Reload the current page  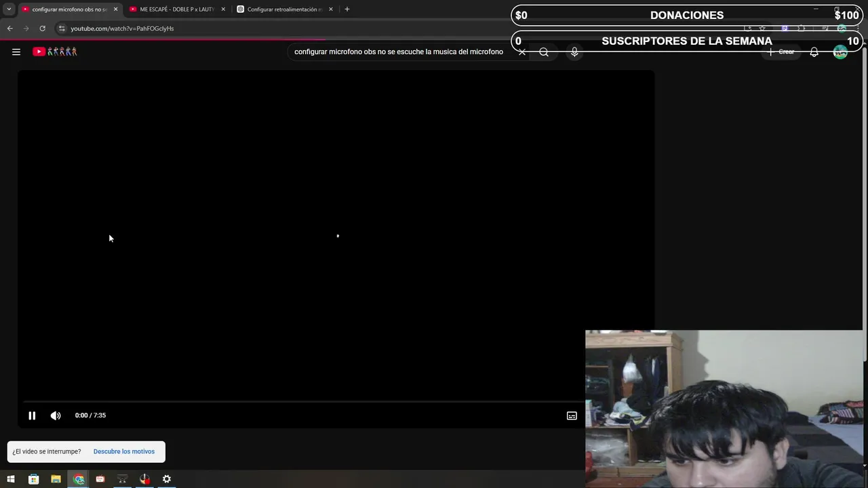point(42,28)
